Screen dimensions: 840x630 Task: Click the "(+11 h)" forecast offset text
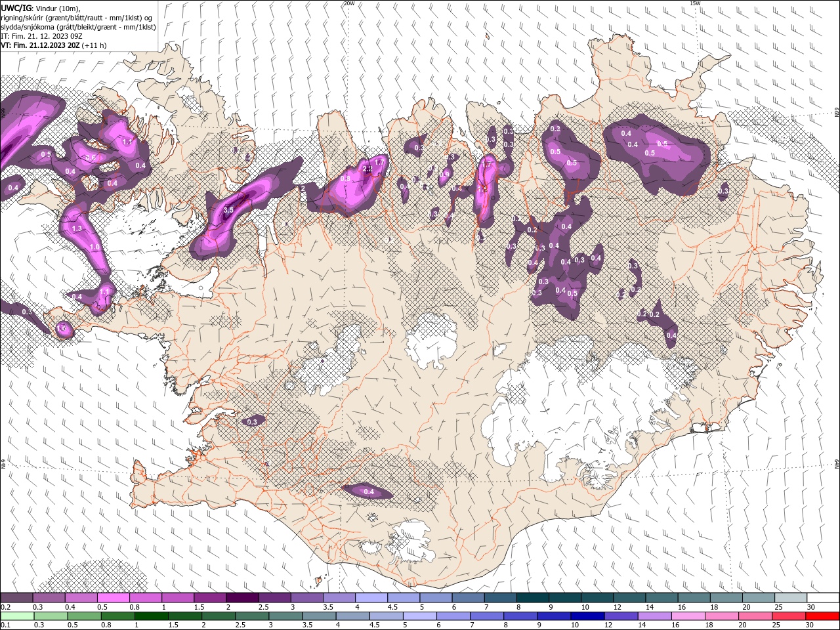(x=94, y=45)
